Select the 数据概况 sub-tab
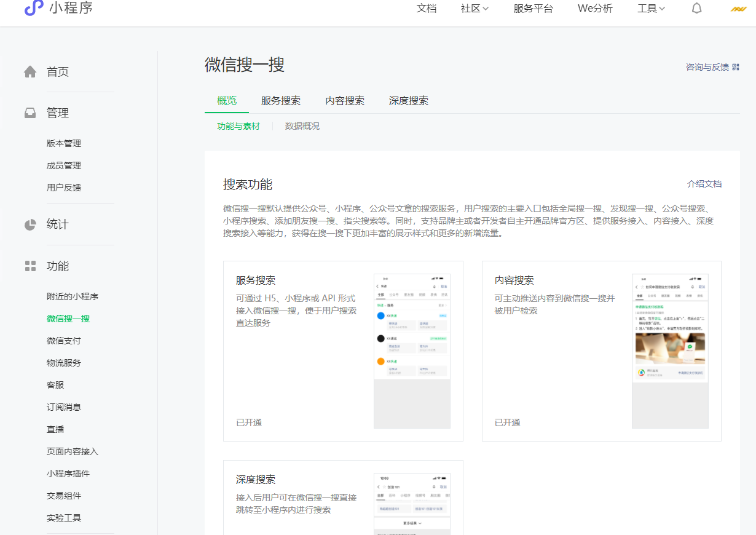The image size is (756, 535). coord(302,126)
